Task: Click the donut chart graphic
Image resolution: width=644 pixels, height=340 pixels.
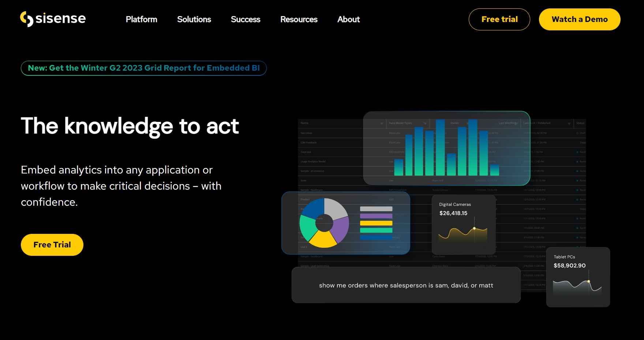Action: pyautogui.click(x=324, y=223)
